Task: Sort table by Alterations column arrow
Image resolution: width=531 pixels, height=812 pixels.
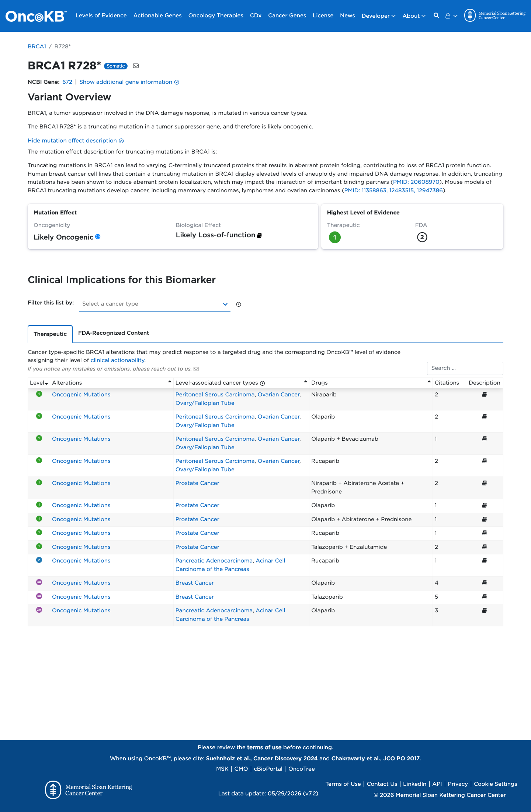Action: [x=170, y=382]
